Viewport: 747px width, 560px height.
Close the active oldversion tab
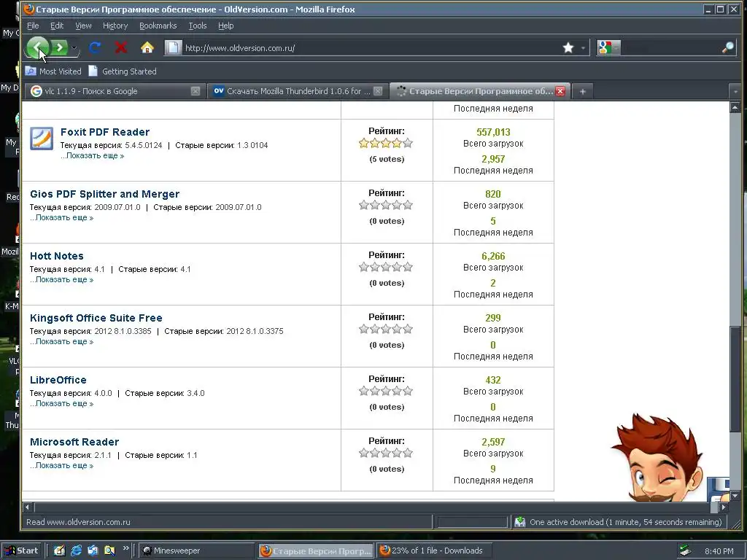click(x=560, y=91)
